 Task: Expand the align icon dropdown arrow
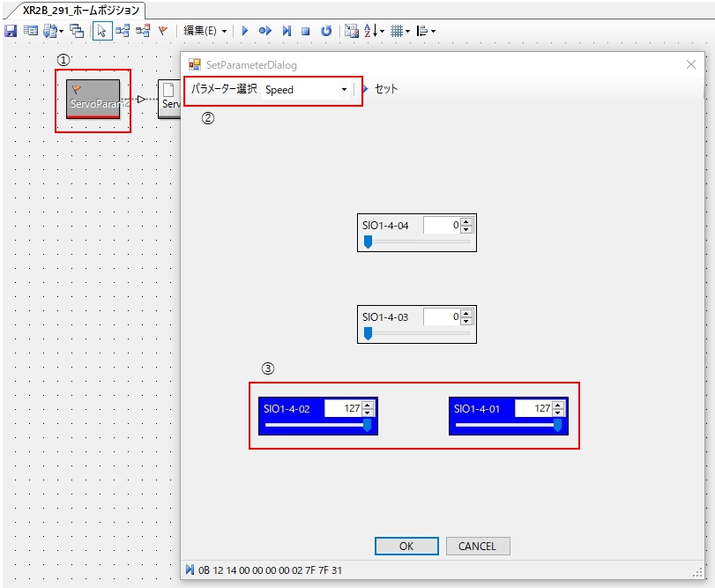pos(433,32)
